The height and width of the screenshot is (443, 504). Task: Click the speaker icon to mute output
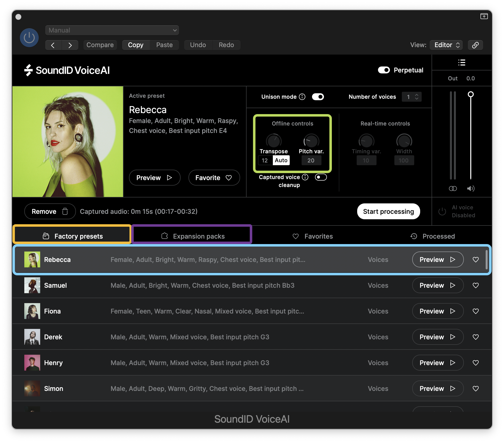pos(471,189)
